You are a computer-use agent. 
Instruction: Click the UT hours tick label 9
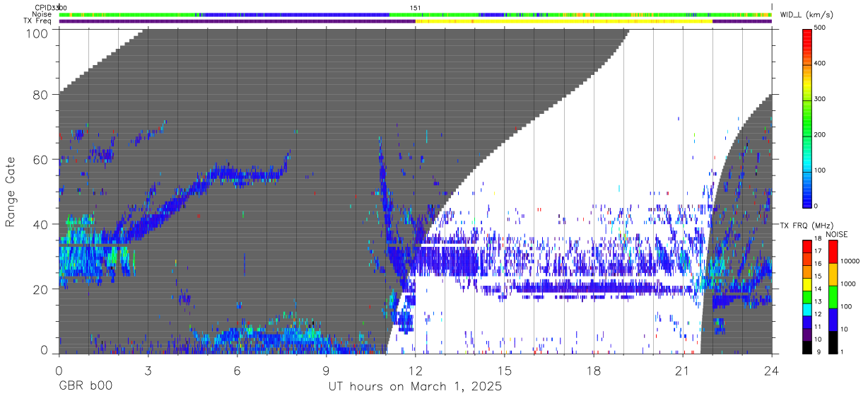point(326,370)
